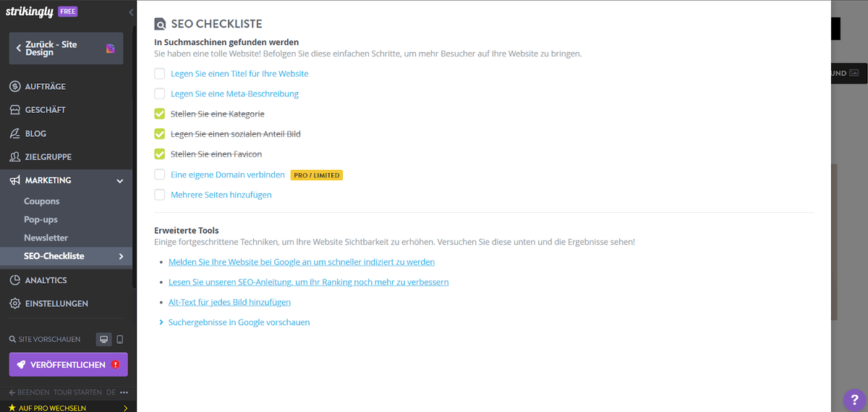Click Legen Sie einen sozialen Anteil Bild
The height and width of the screenshot is (412, 868).
point(236,134)
